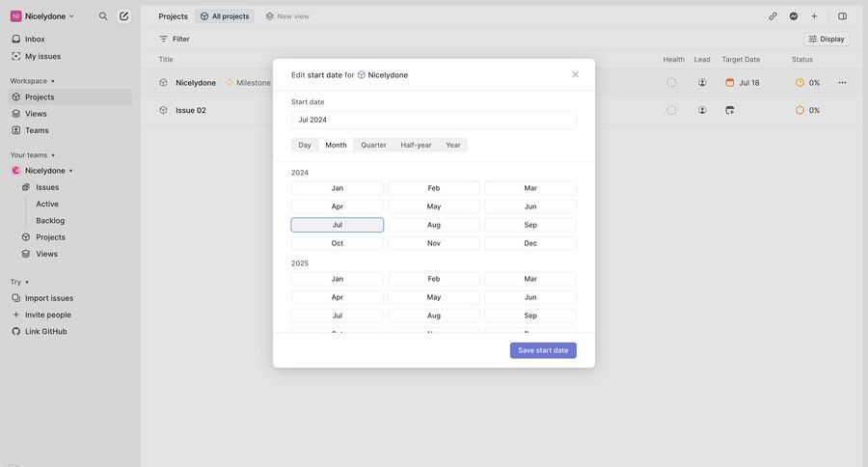Open Backlog in sidebar
Image resolution: width=868 pixels, height=467 pixels.
tap(50, 221)
